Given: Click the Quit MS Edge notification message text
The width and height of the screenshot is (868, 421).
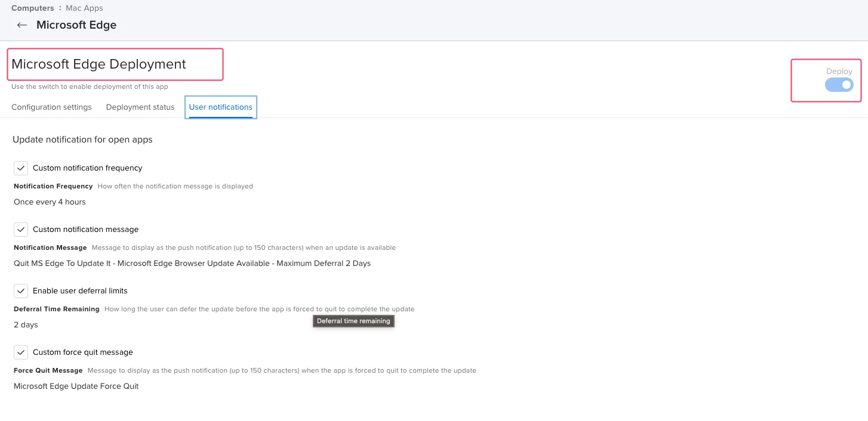Looking at the screenshot, I should [x=192, y=264].
